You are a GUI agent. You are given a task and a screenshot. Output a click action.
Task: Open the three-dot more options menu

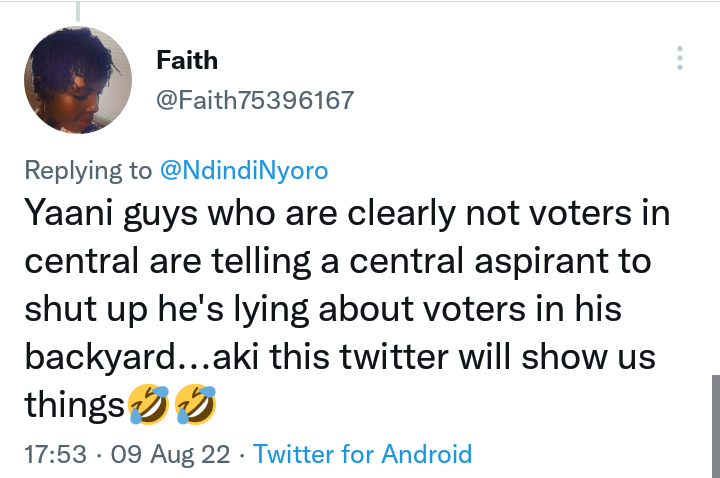pyautogui.click(x=680, y=58)
